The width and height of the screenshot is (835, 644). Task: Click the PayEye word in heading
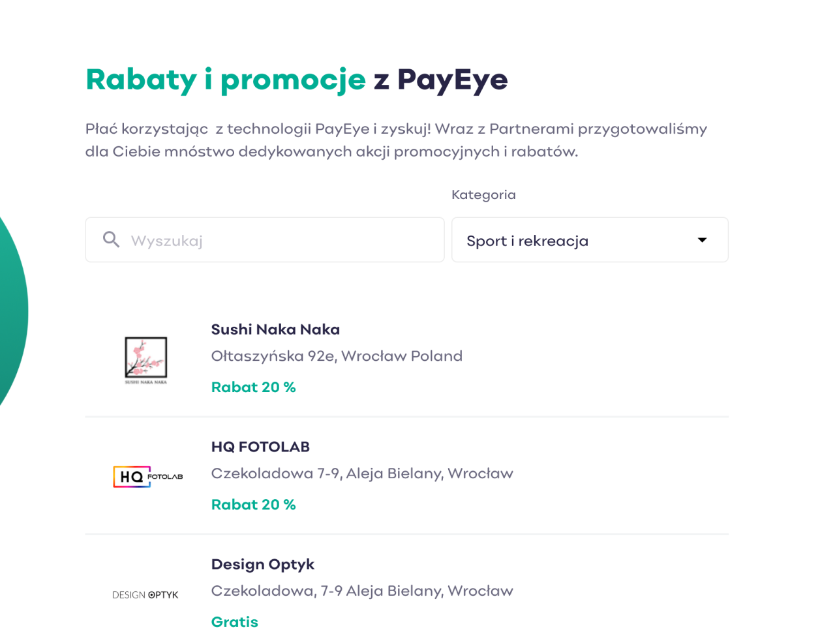click(452, 80)
